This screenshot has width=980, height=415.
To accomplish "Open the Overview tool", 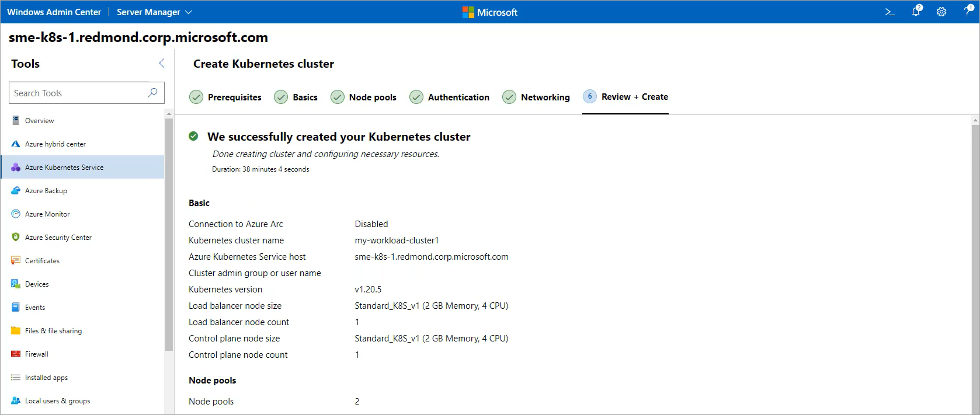I will 83,120.
